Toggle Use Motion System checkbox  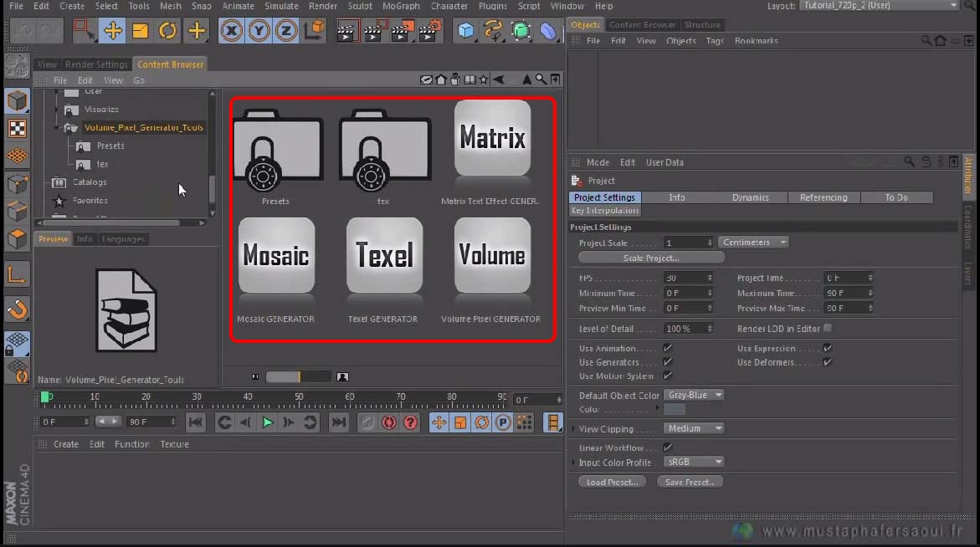pyautogui.click(x=668, y=376)
